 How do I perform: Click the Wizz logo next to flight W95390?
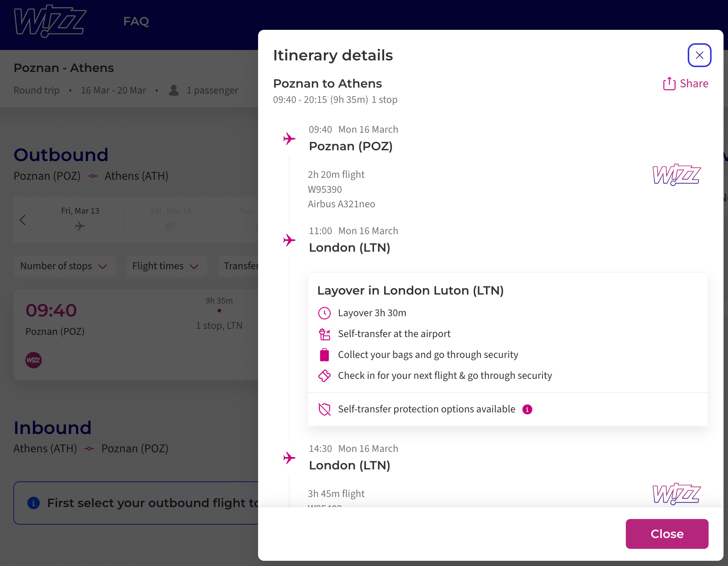point(677,174)
